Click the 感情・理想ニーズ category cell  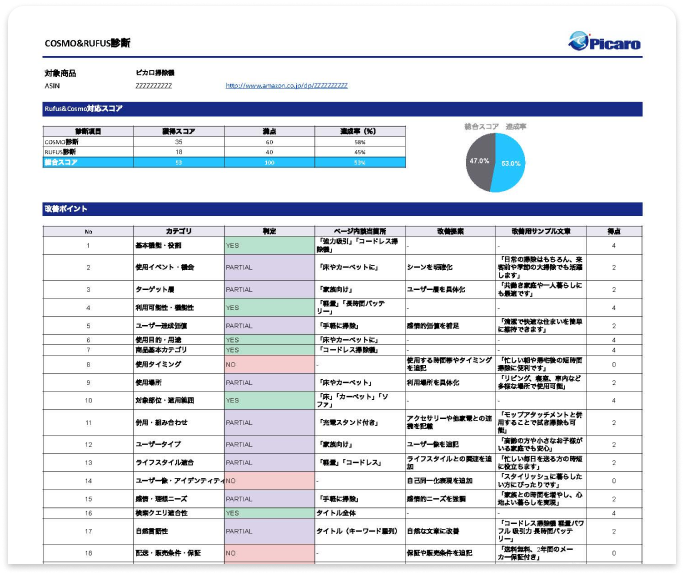tap(179, 498)
